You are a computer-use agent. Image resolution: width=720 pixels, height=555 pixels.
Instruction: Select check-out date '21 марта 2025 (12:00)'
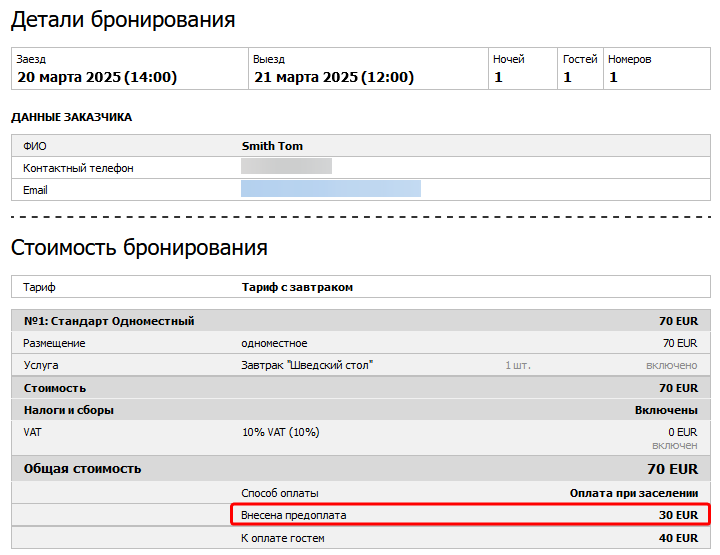[334, 77]
